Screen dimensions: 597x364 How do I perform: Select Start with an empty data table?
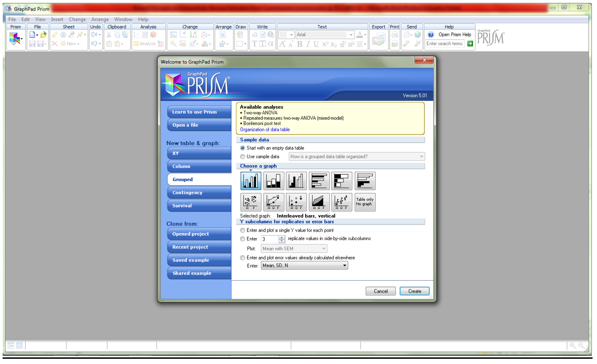[x=243, y=148]
